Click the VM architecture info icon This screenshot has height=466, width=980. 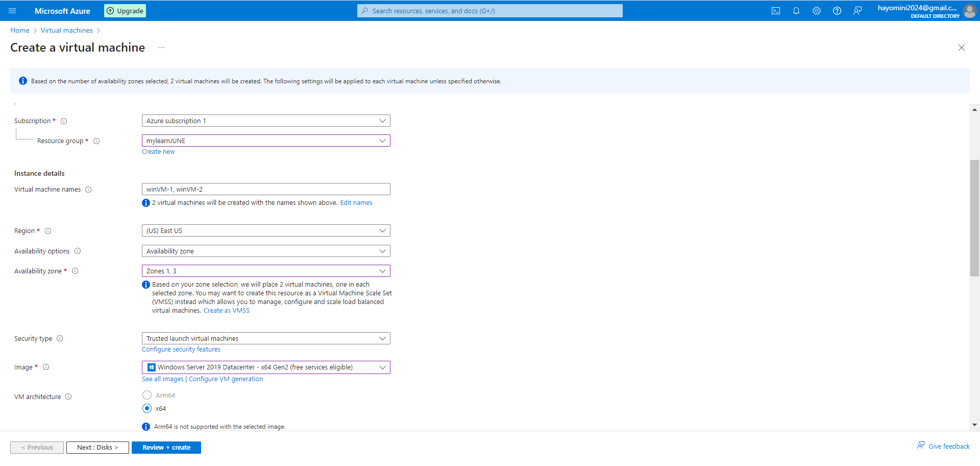point(68,397)
